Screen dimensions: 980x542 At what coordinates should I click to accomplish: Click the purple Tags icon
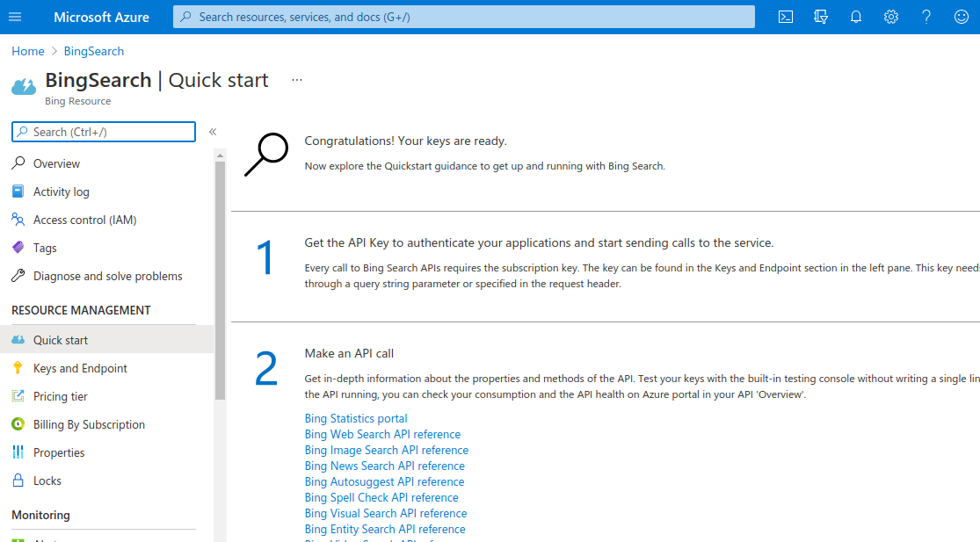click(18, 247)
